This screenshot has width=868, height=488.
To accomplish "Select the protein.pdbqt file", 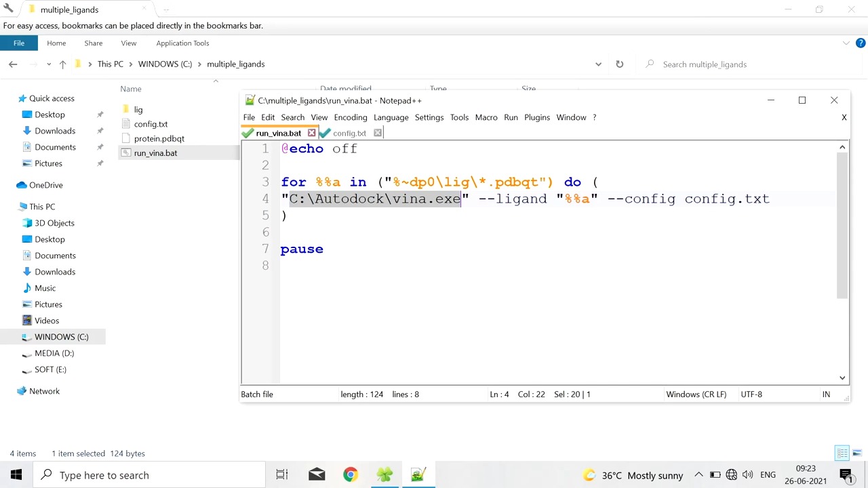I will (x=159, y=139).
